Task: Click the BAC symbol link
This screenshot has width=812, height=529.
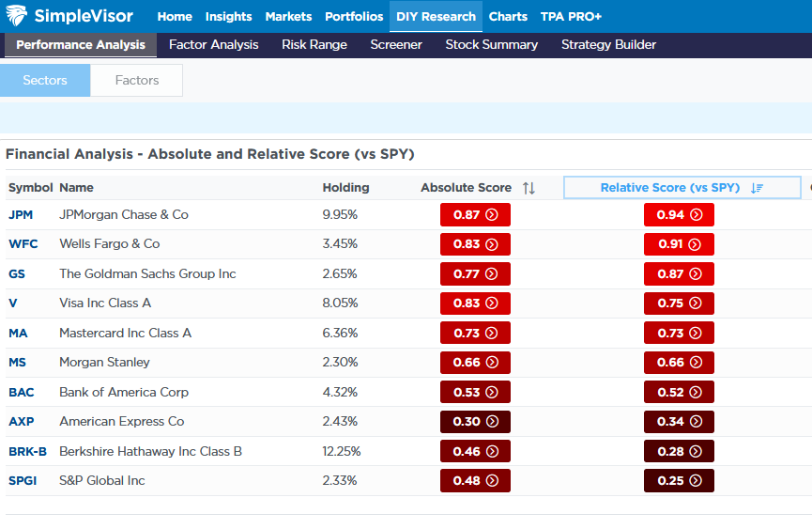Action: [x=22, y=392]
